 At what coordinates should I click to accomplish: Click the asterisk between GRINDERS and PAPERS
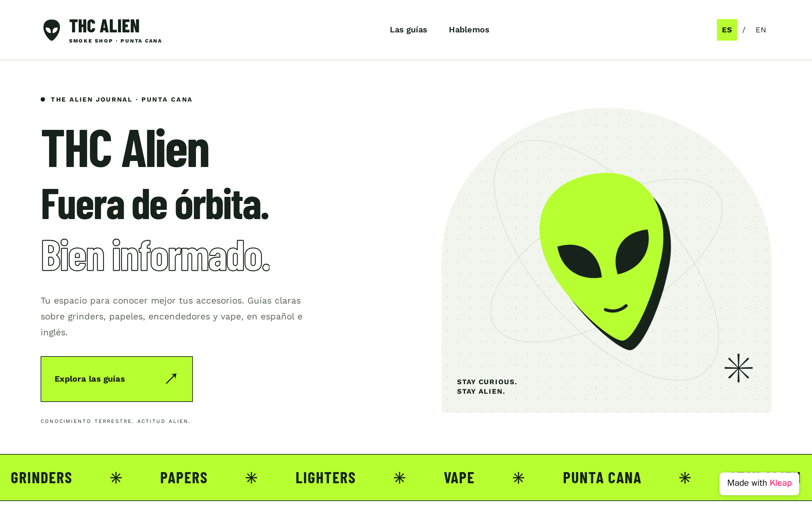116,478
